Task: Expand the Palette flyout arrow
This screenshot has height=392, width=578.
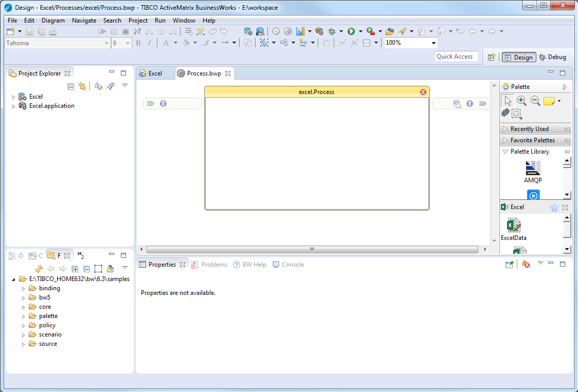Action: pyautogui.click(x=565, y=87)
